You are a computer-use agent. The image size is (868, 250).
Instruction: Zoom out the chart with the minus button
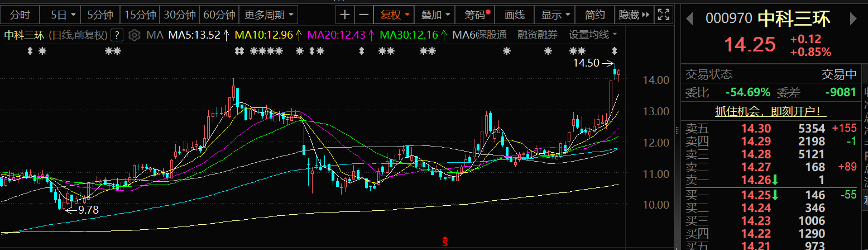pyautogui.click(x=364, y=15)
